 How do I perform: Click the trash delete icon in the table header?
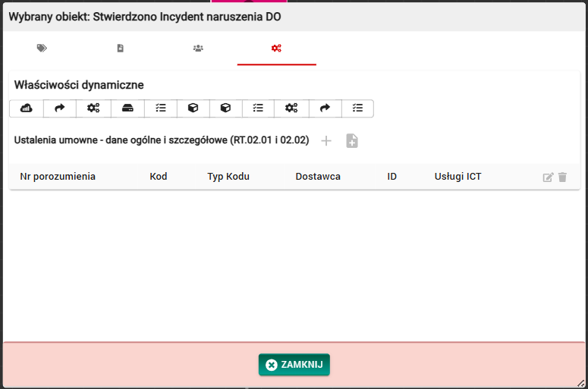(562, 177)
